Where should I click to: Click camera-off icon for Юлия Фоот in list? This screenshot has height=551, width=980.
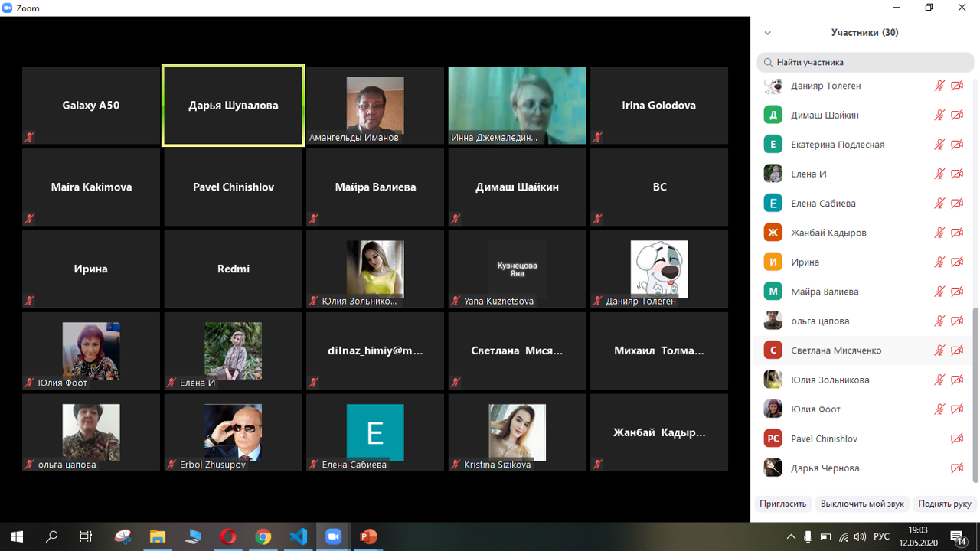point(957,409)
